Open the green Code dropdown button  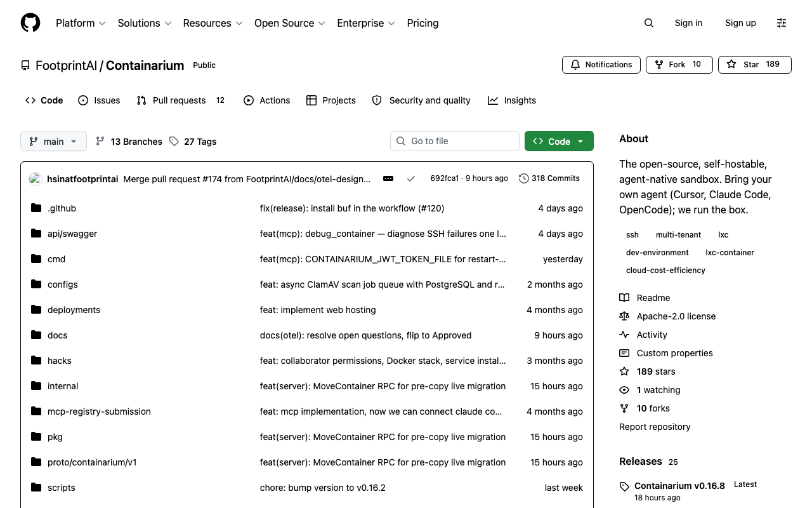pyautogui.click(x=559, y=141)
